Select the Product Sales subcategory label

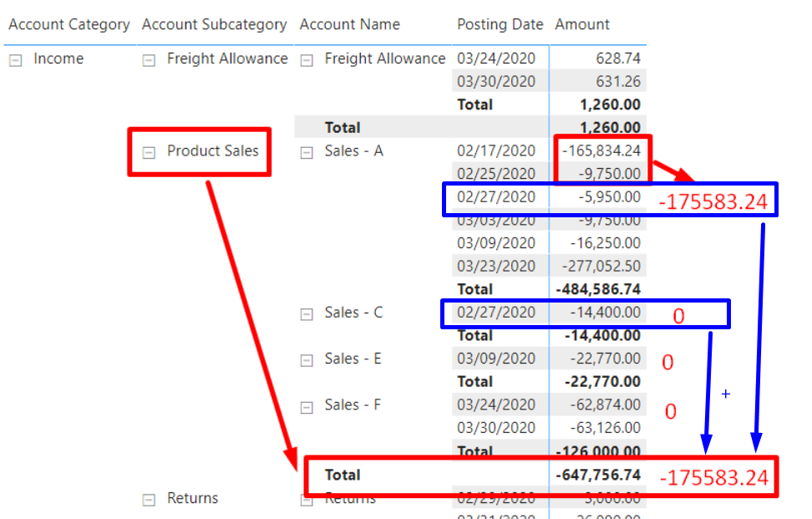[x=212, y=150]
